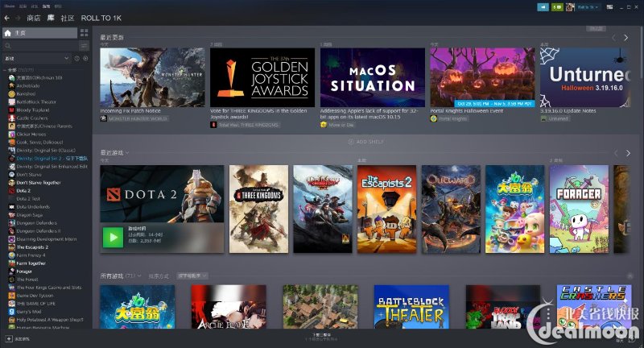Click the Don't Starve Together list icon
644x348 pixels.
point(12,182)
